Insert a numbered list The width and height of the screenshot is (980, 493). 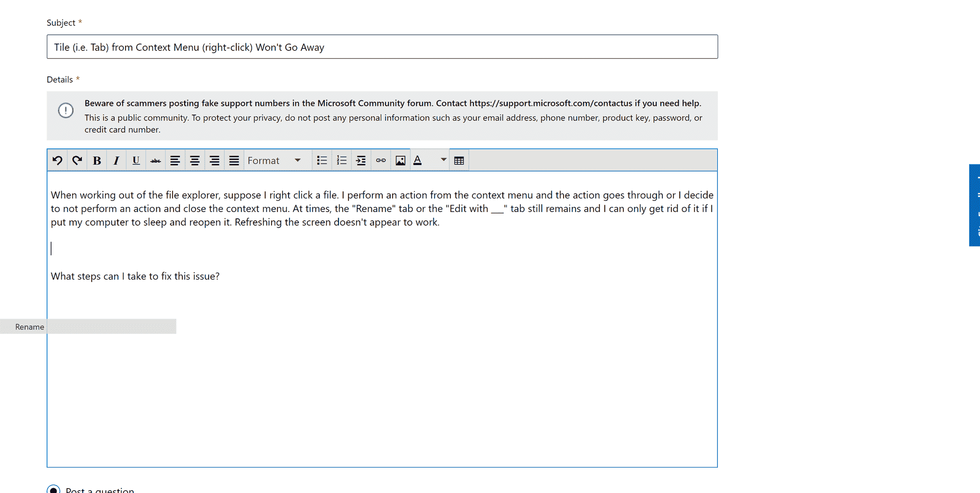pyautogui.click(x=342, y=161)
